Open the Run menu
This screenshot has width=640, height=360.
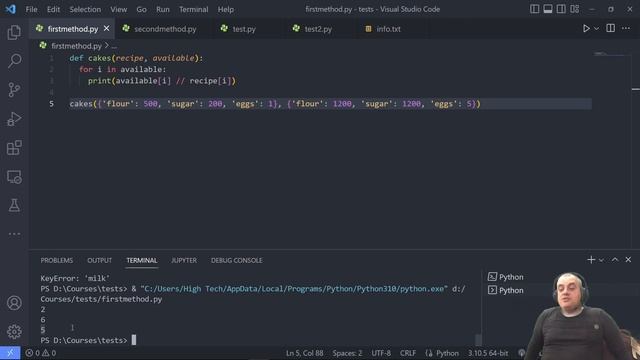pyautogui.click(x=162, y=9)
